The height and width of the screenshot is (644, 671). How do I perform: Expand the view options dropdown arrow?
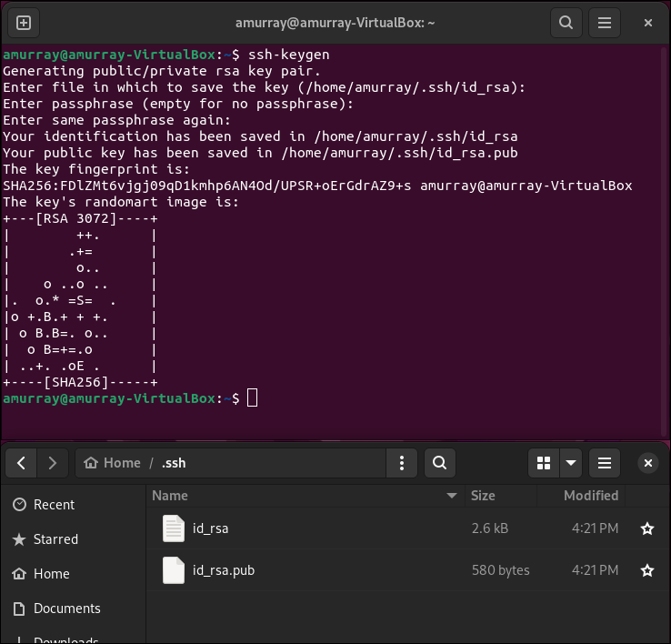point(571,463)
